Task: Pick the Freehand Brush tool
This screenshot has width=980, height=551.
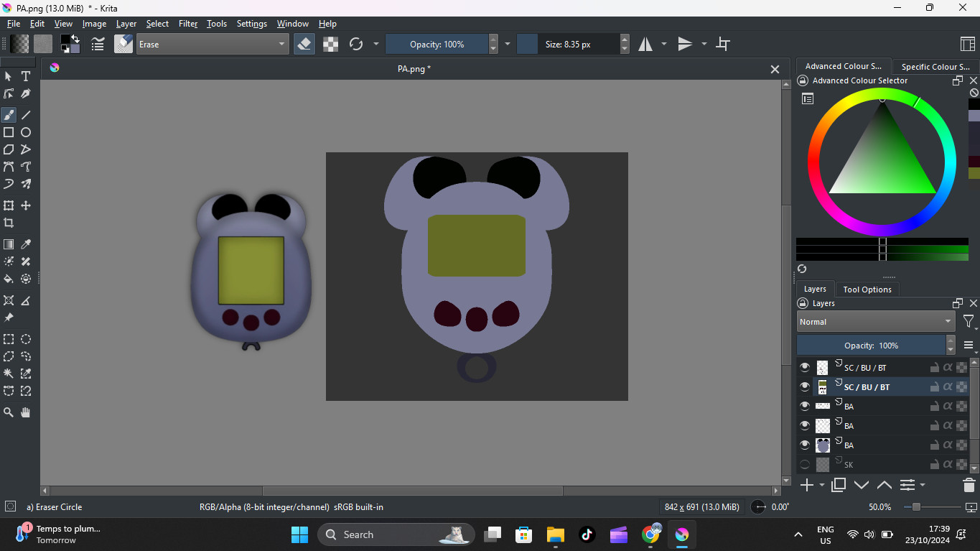Action: [x=9, y=115]
